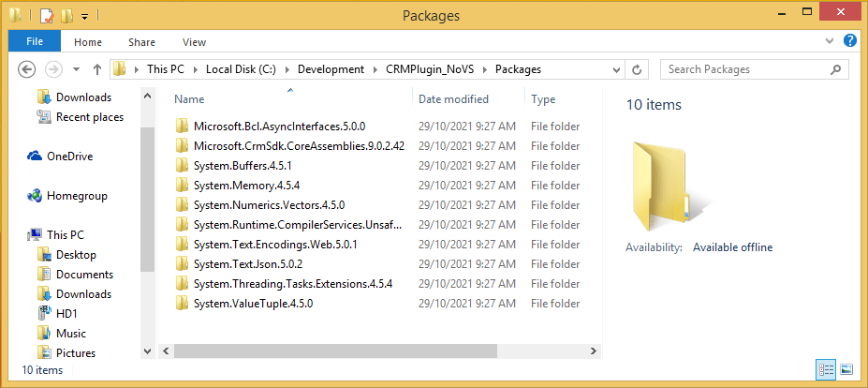Navigate up one level with Up arrow

[97, 69]
